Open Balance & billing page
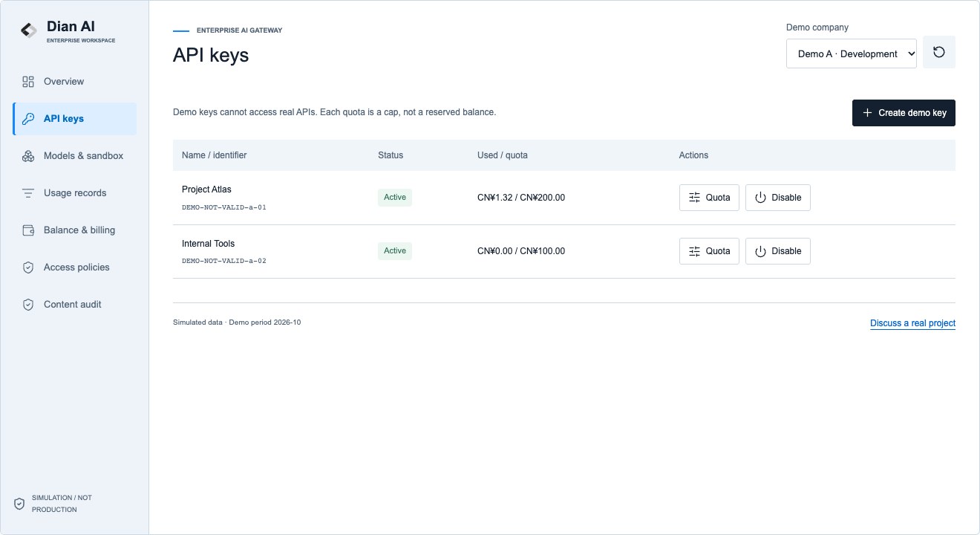 point(74,230)
